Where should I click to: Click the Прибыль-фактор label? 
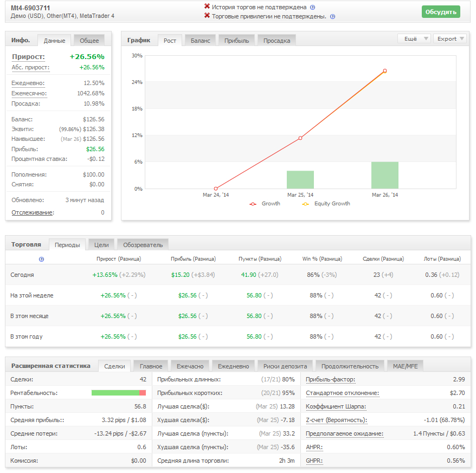coord(330,379)
